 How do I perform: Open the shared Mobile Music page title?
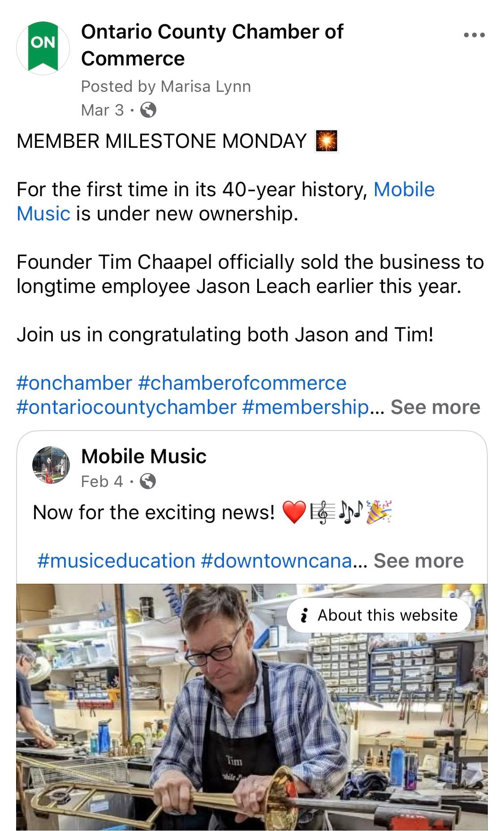[x=144, y=456]
